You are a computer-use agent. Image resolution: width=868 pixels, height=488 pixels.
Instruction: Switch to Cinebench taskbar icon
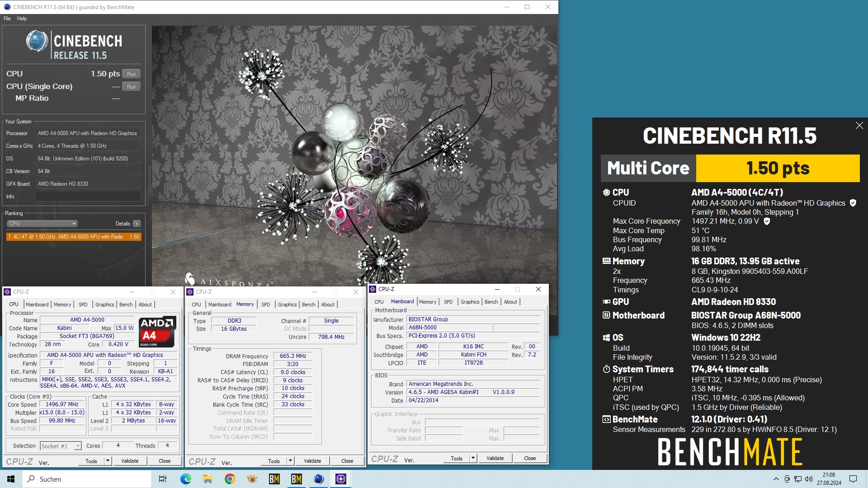(319, 479)
